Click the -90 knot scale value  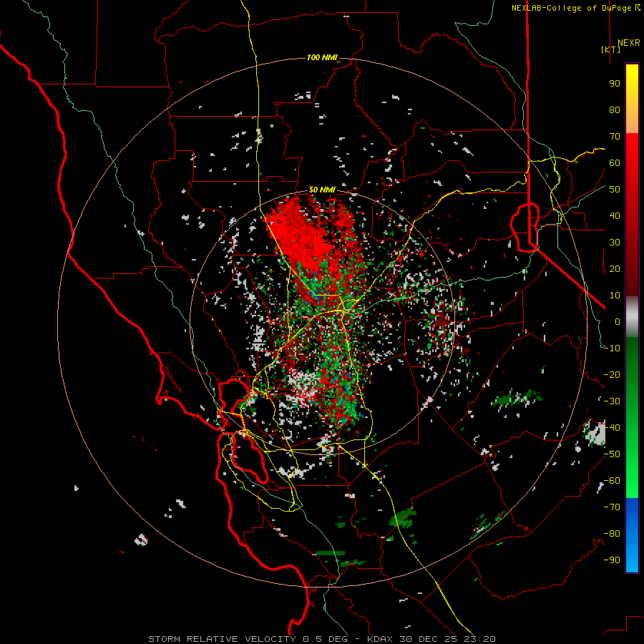[612, 560]
